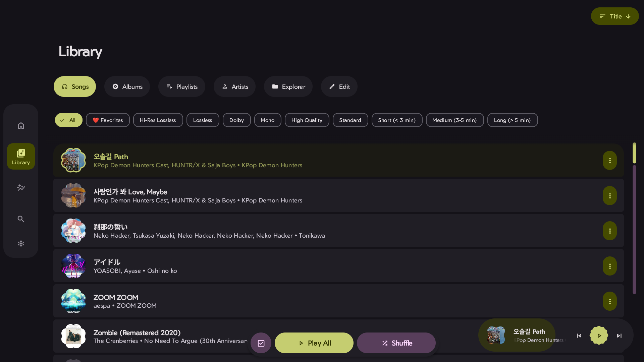
Task: Skip to previous track
Action: 579,336
